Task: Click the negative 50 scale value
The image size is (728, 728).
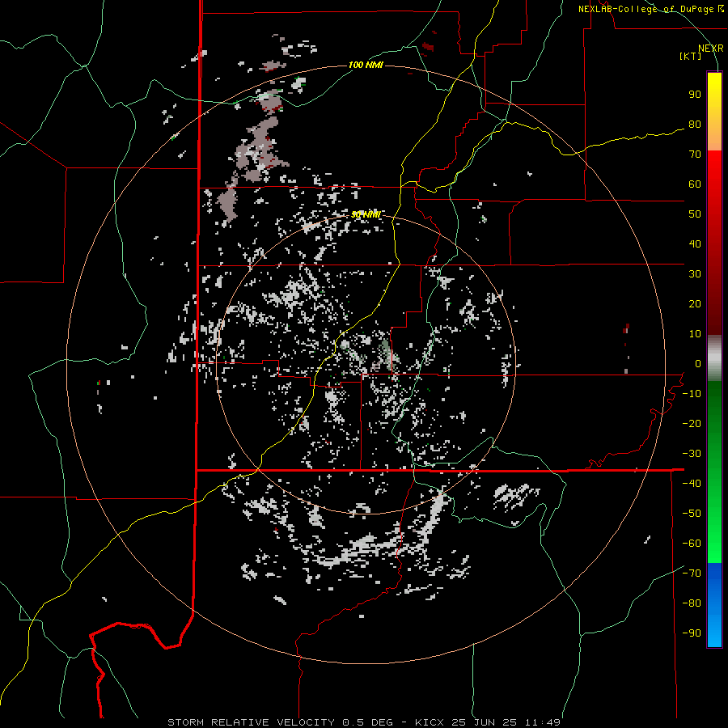Action: click(692, 514)
